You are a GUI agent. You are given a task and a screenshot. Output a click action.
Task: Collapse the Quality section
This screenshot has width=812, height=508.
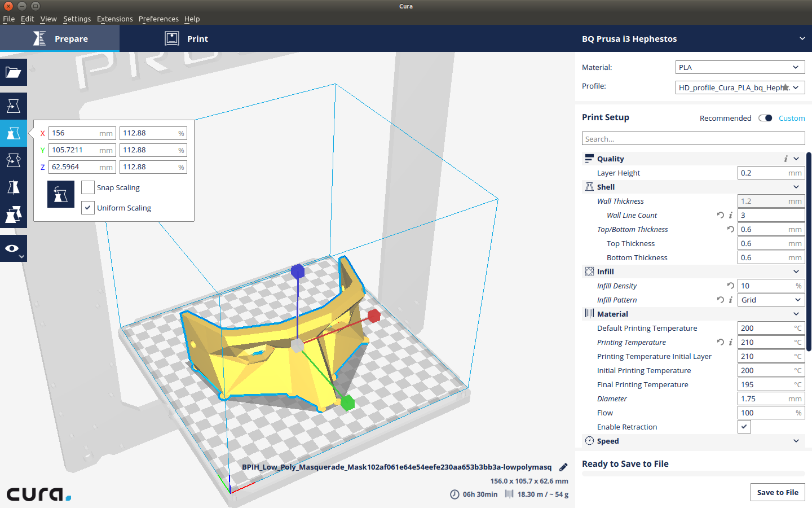796,159
